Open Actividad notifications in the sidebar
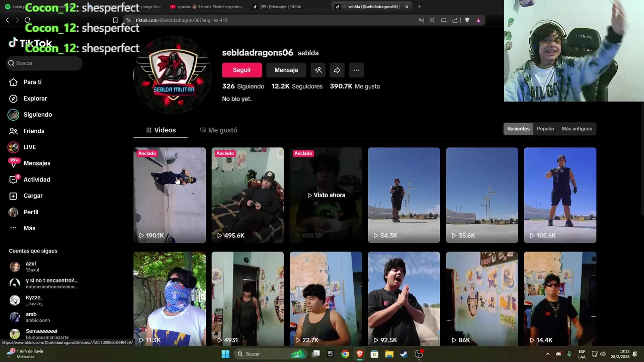The height and width of the screenshot is (362, 644). point(36,179)
